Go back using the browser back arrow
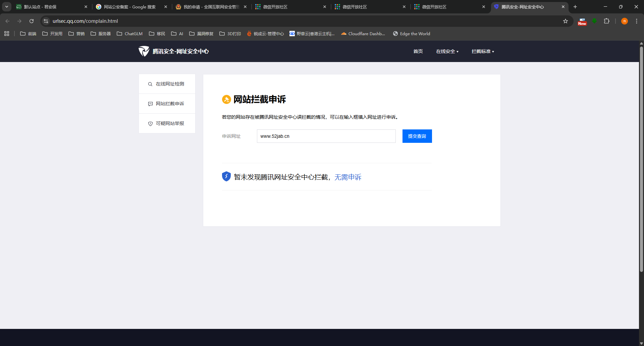Viewport: 644px width, 346px height. tap(7, 21)
